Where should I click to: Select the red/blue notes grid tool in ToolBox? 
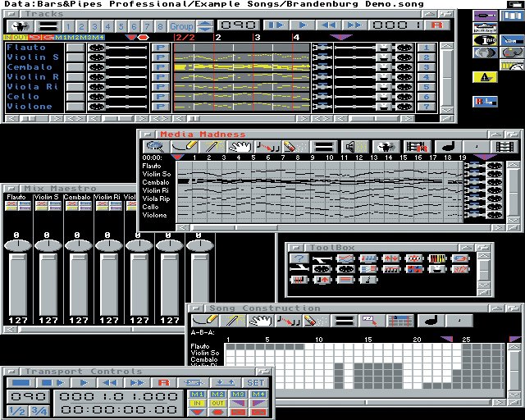pos(413,269)
